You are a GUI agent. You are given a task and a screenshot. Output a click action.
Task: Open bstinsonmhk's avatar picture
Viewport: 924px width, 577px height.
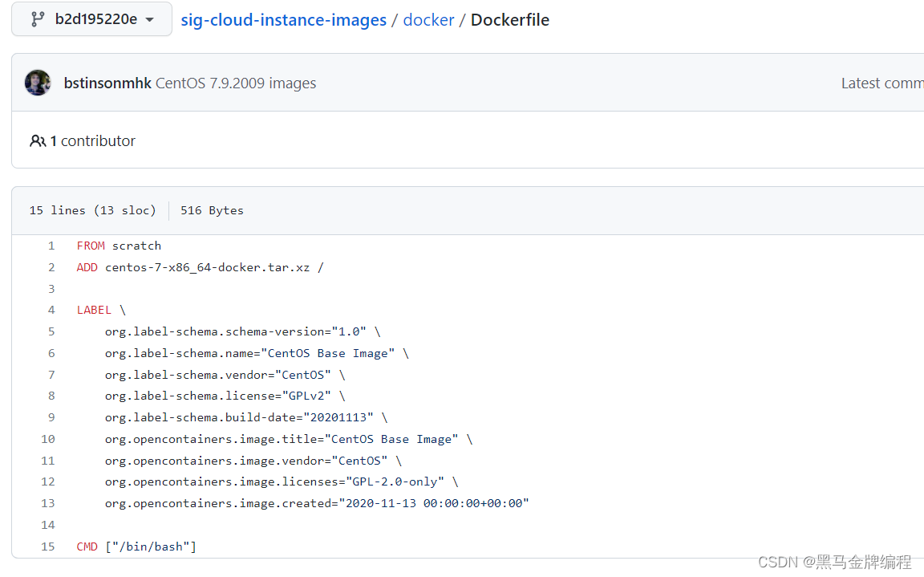(x=38, y=83)
